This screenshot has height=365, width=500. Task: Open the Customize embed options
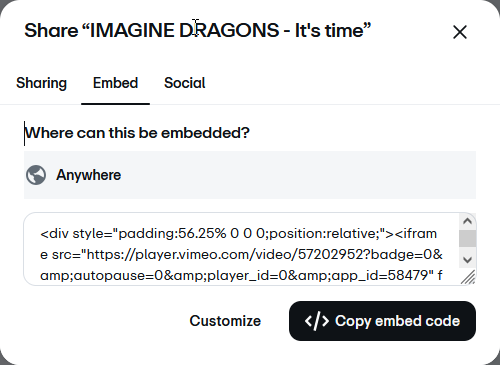pyautogui.click(x=225, y=321)
